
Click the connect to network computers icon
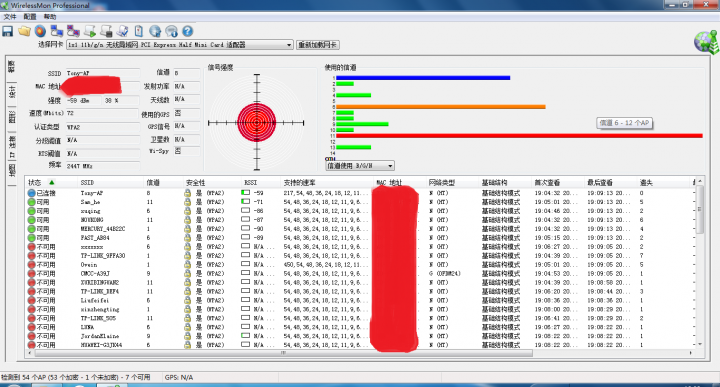click(x=57, y=31)
